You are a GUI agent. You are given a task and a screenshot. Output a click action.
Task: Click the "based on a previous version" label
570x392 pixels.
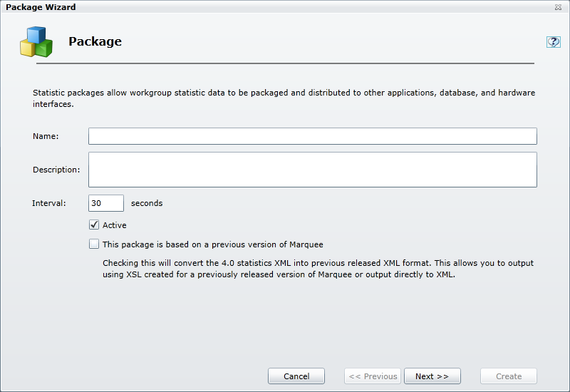(213, 244)
